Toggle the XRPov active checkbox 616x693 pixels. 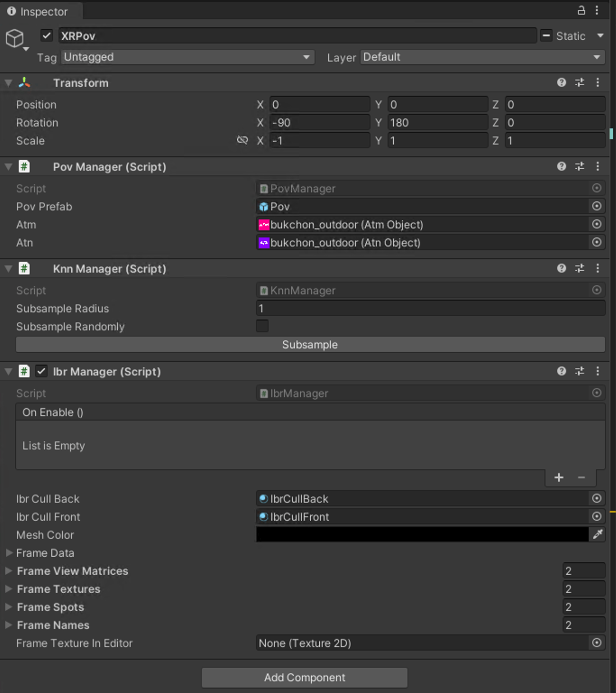pos(46,35)
